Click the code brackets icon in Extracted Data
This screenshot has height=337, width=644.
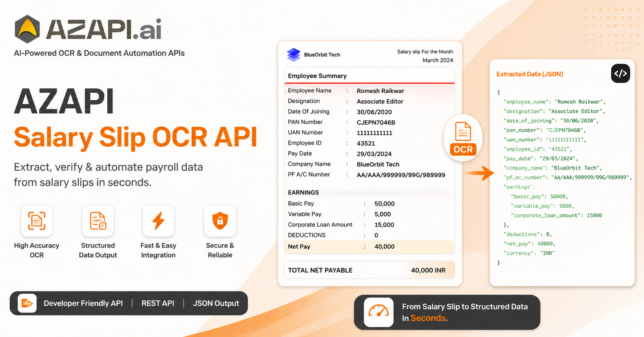pos(621,73)
